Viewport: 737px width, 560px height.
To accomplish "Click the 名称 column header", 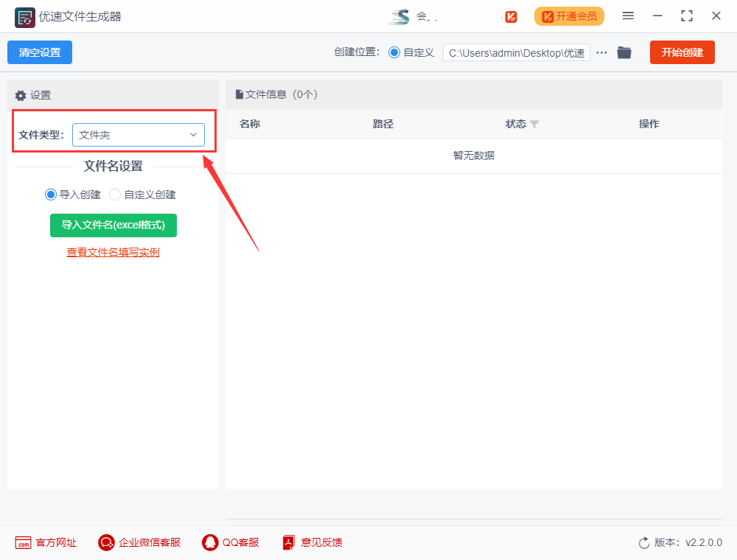I will pyautogui.click(x=250, y=124).
